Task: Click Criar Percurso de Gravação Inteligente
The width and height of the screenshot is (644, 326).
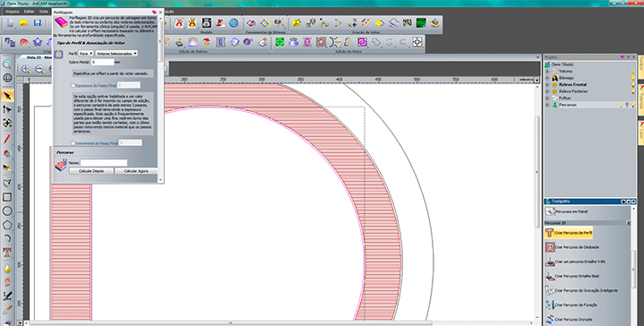Action: [x=581, y=291]
